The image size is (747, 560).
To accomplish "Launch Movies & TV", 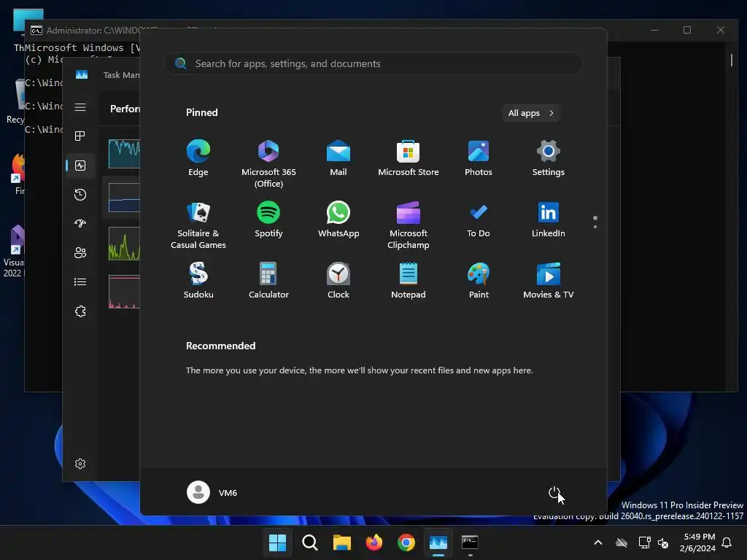I will coord(549,281).
